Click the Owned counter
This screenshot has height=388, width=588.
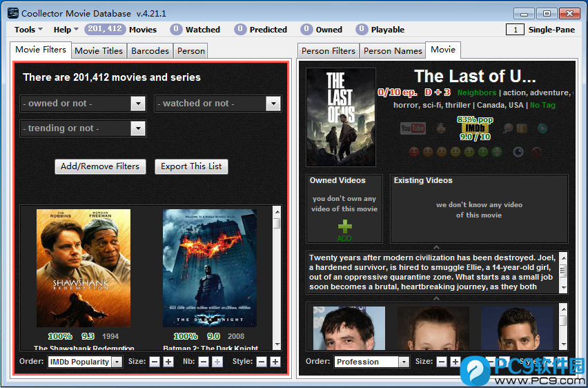(322, 29)
